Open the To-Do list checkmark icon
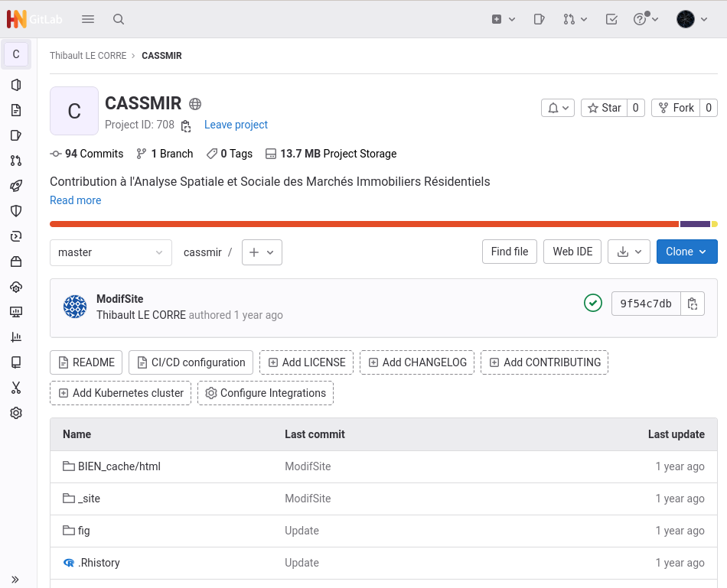Screen dimensions: 727x588 coord(611,19)
